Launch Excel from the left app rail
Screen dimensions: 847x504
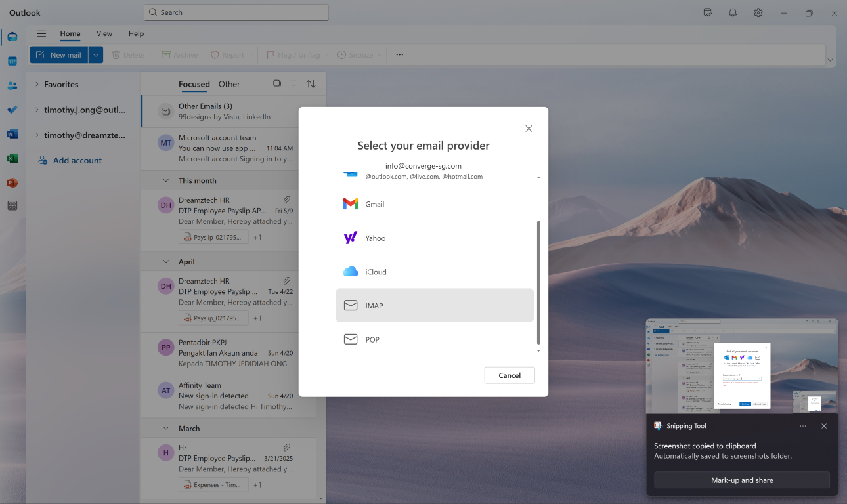point(12,158)
